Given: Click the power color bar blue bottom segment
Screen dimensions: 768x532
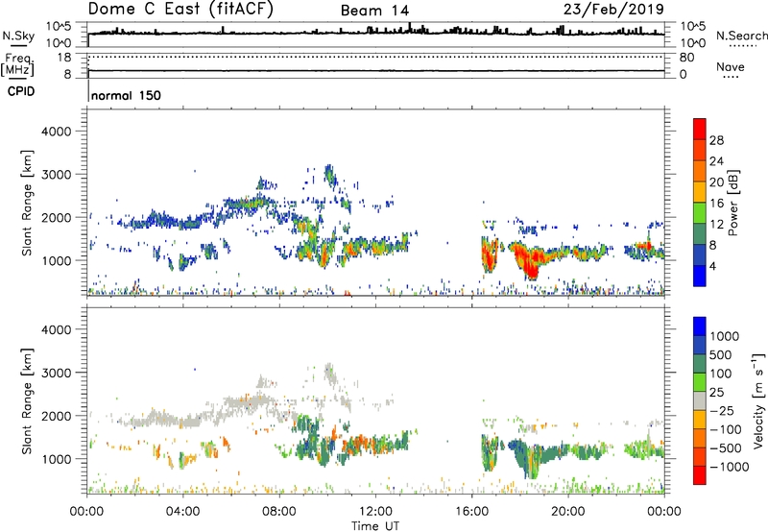Looking at the screenshot, I should click(700, 276).
